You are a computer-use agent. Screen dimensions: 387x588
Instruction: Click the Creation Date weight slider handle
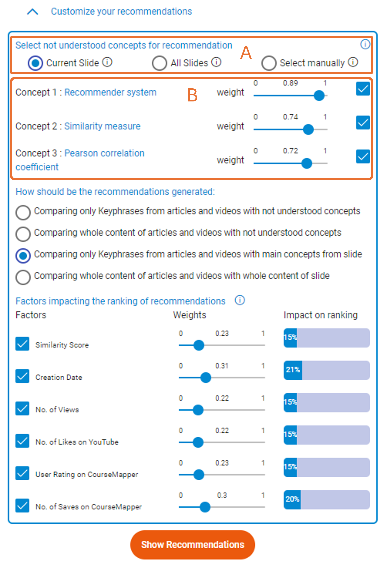coord(206,378)
